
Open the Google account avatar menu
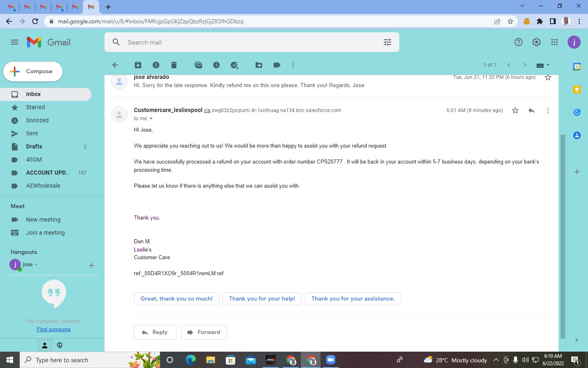click(574, 42)
